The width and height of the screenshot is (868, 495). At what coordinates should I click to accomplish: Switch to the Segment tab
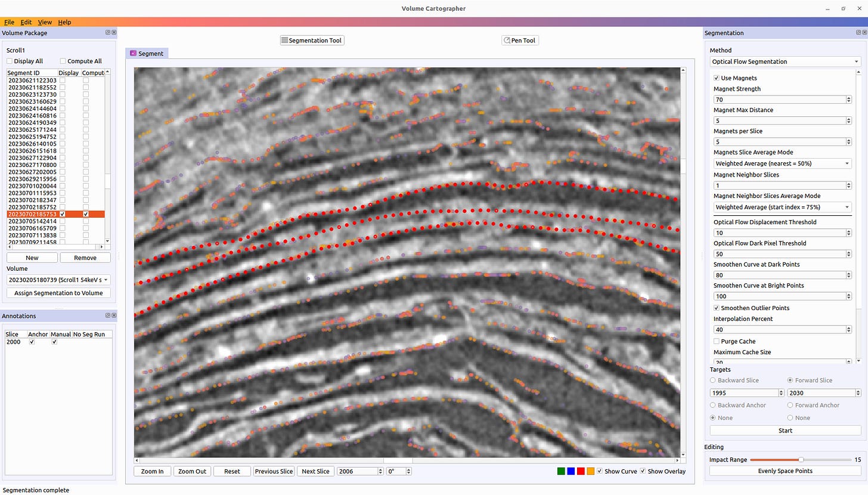pyautogui.click(x=147, y=53)
